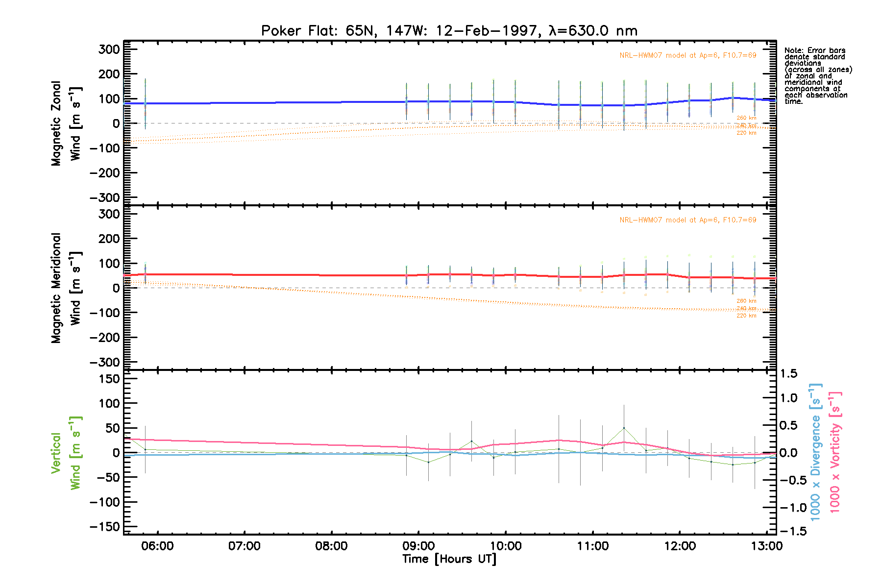The image size is (882, 588).
Task: Click the '260 km' label in meridional panel
Action: [746, 301]
